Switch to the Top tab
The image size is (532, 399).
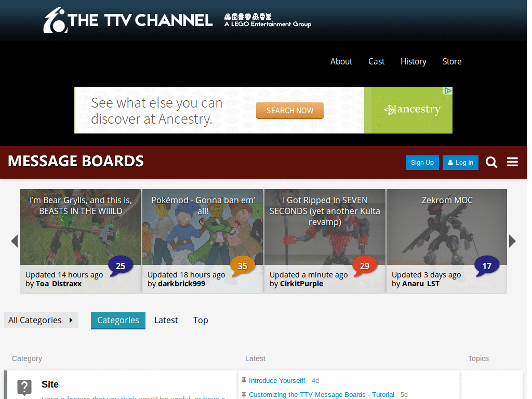[201, 320]
